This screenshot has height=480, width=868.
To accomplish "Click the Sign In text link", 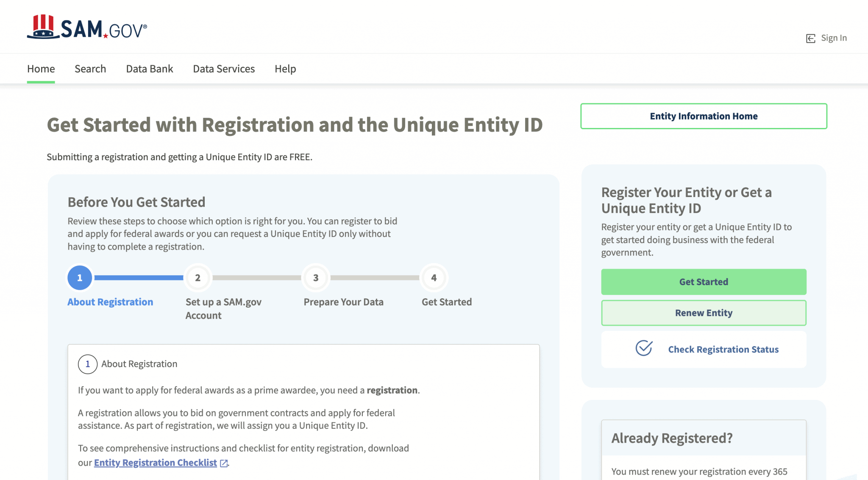I will click(x=834, y=38).
